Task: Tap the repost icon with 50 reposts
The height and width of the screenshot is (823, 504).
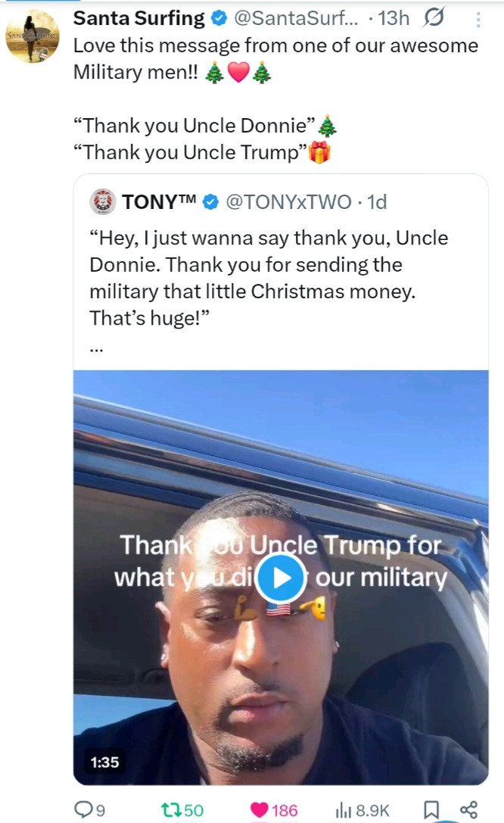Action: (x=171, y=809)
